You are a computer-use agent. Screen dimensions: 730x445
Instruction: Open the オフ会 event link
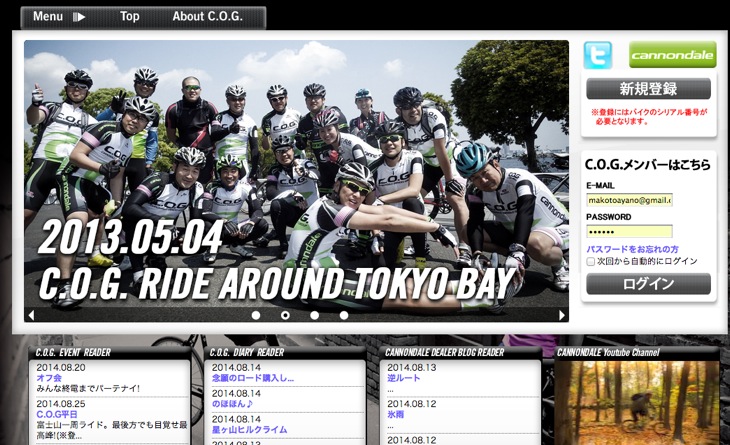(49, 378)
